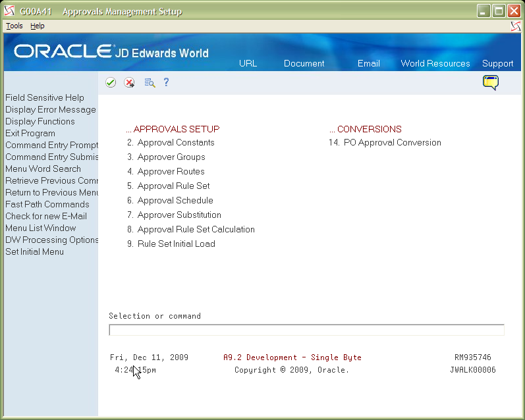Select menu option 2 Approval Constants

click(171, 142)
